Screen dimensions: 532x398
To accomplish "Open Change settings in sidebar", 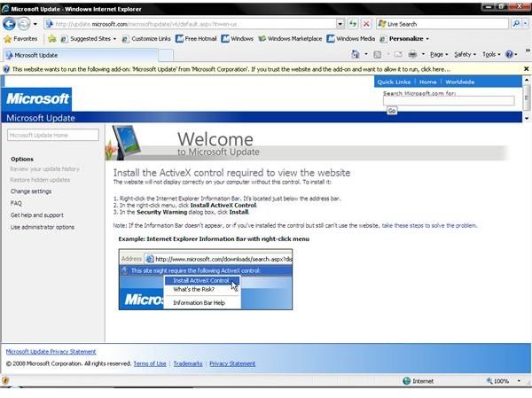I will (31, 191).
